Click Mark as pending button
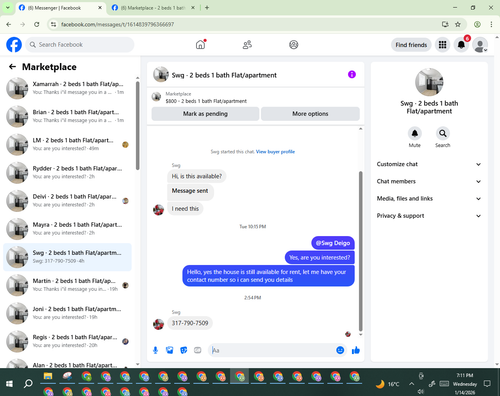500x396 pixels. [x=205, y=114]
